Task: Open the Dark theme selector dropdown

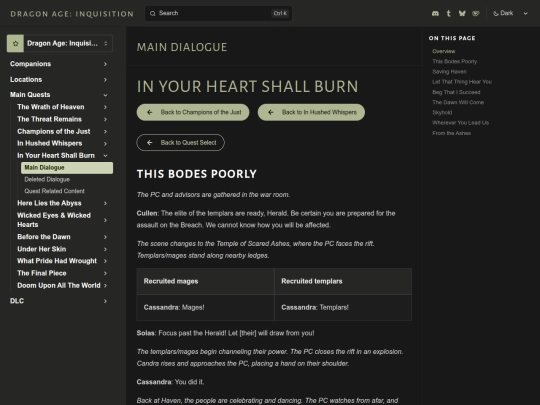Action: (x=510, y=13)
